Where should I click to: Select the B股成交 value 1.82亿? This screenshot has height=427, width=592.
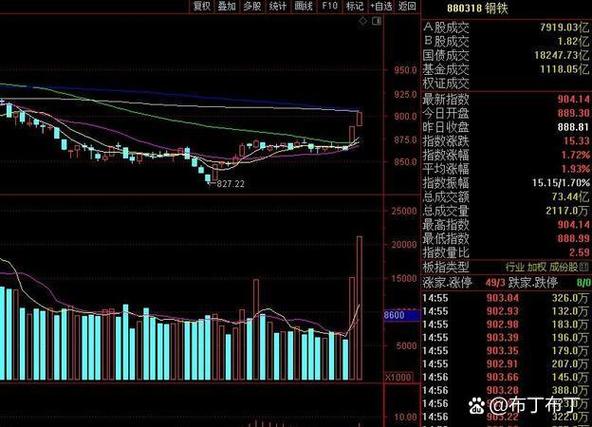click(573, 41)
